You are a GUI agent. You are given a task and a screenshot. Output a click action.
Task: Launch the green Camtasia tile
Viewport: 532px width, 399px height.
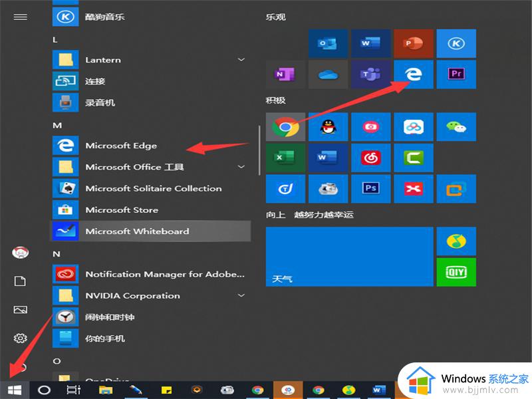413,158
